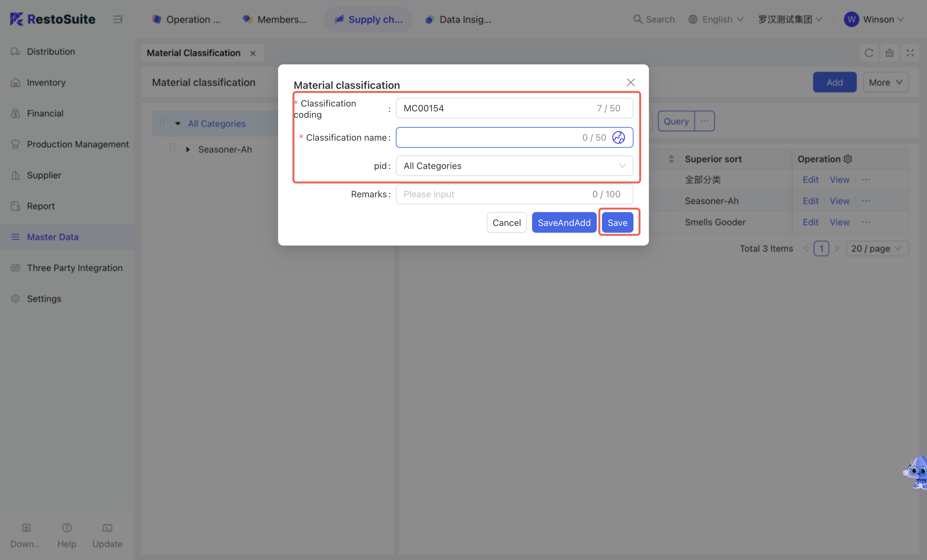Click the Download icon at the sidebar bottom

(26, 528)
